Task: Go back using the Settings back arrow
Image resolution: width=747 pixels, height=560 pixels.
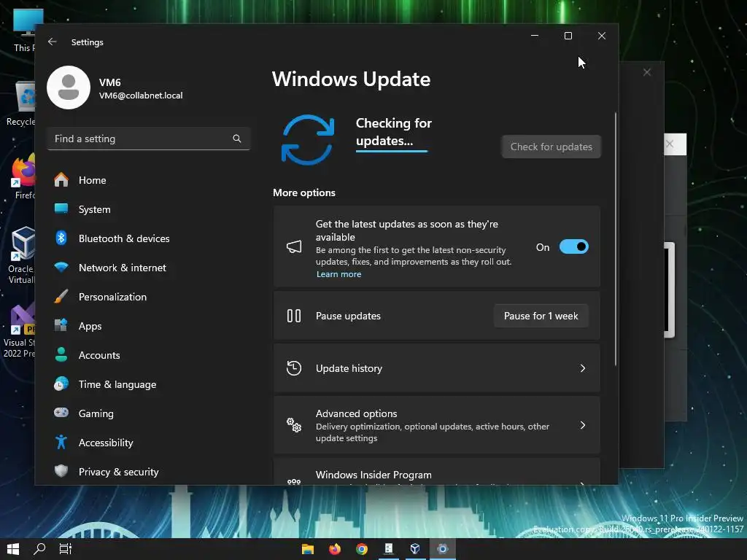Action: [x=53, y=42]
